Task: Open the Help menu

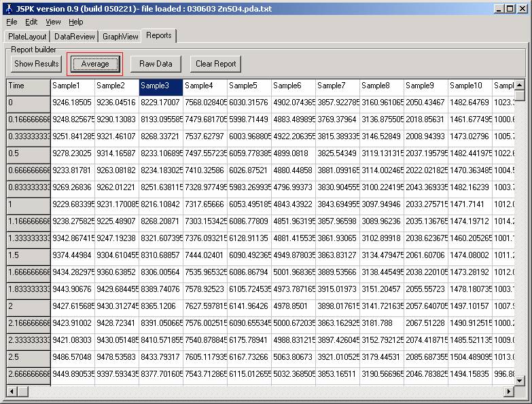Action: tap(75, 22)
